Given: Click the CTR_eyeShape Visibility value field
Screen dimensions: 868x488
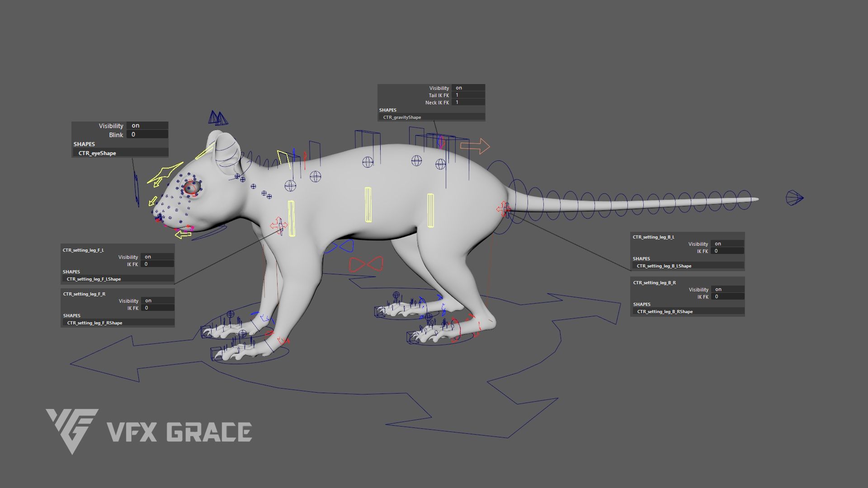Looking at the screenshot, I should pyautogui.click(x=147, y=126).
